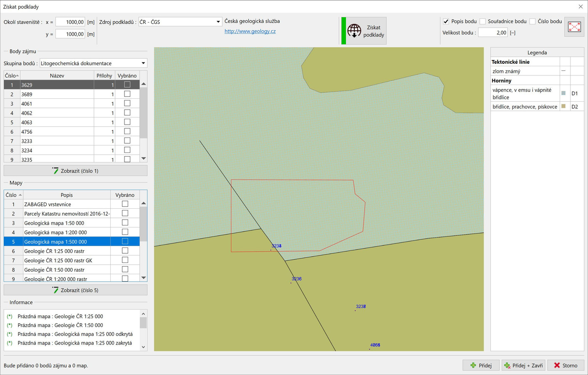The image size is (588, 375).
Task: Click the Přidej + Zavři plus icon
Action: [507, 365]
